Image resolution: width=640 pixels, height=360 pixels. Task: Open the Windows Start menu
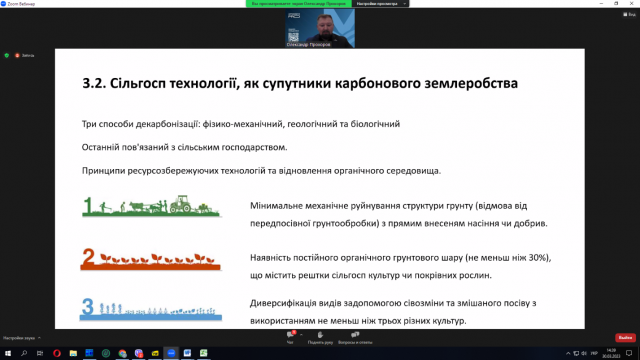[7, 353]
